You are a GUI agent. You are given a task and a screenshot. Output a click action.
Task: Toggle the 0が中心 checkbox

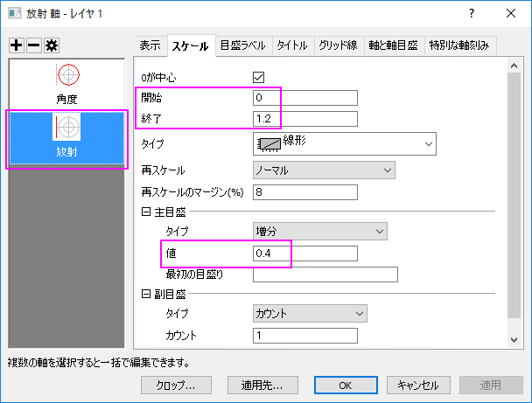(258, 77)
